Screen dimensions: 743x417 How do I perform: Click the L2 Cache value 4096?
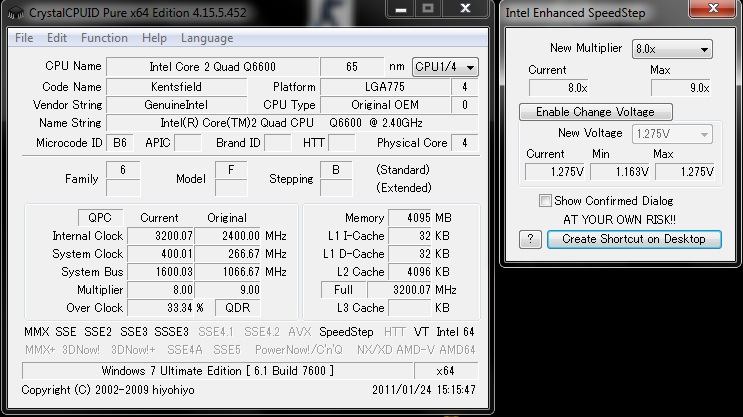[x=410, y=272]
